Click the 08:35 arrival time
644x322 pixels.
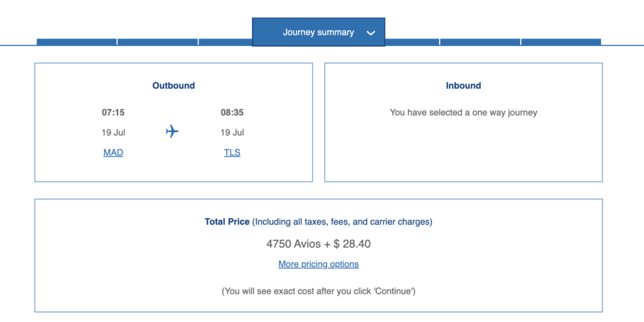tap(232, 113)
